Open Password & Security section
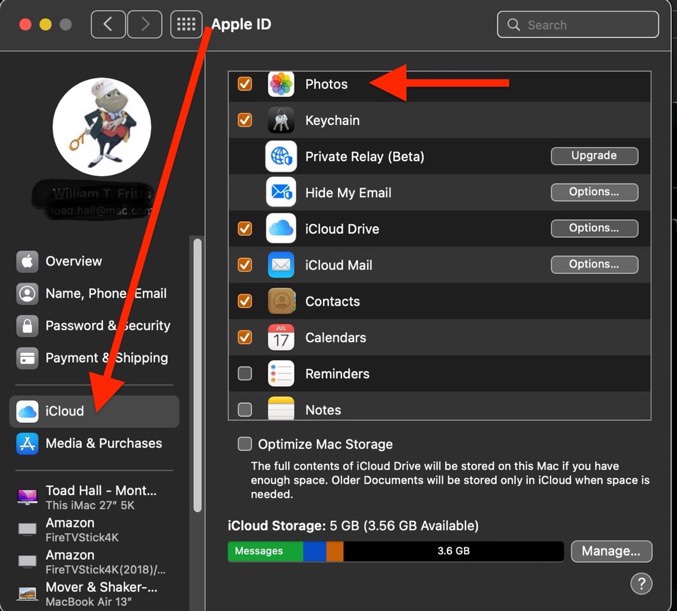This screenshot has height=611, width=677. point(94,326)
